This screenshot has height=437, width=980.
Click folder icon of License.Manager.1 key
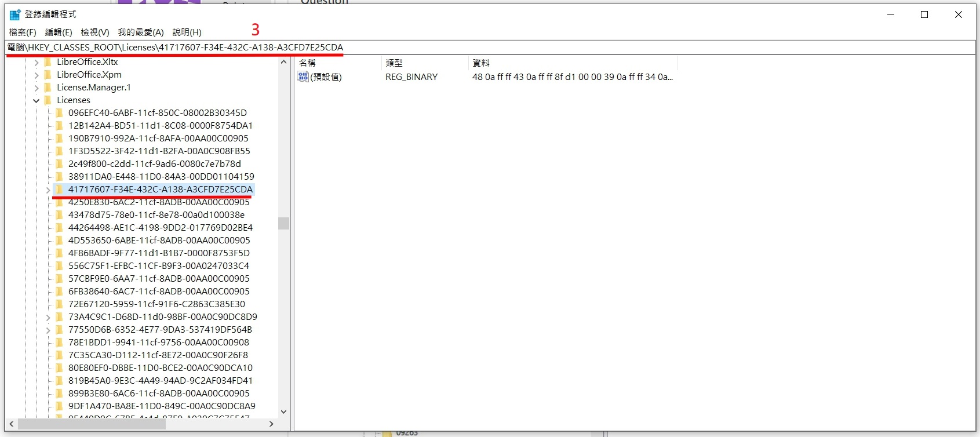coord(48,88)
